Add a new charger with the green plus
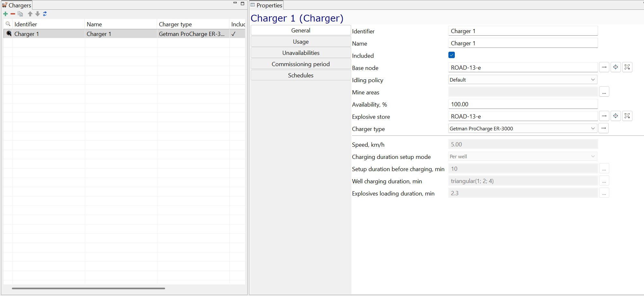Image resolution: width=644 pixels, height=296 pixels. point(5,14)
